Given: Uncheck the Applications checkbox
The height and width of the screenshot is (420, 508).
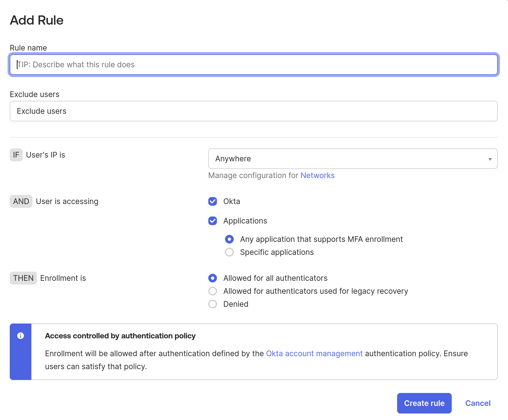Looking at the screenshot, I should point(213,221).
